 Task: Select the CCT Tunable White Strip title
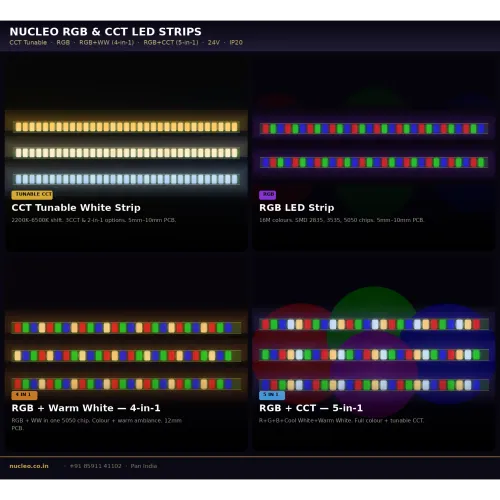click(76, 208)
